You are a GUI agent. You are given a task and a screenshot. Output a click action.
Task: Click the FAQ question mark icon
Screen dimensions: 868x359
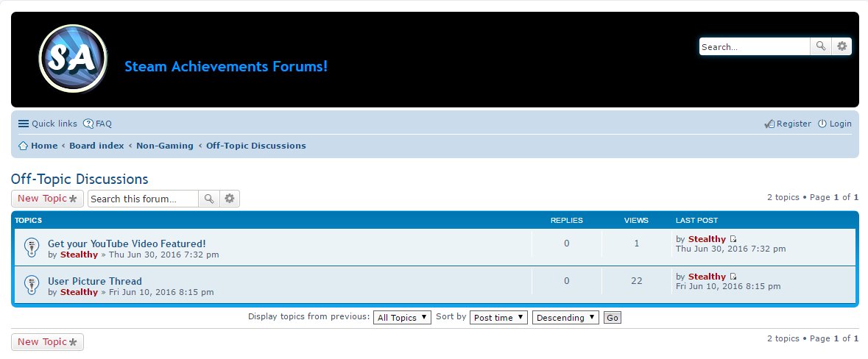point(88,124)
